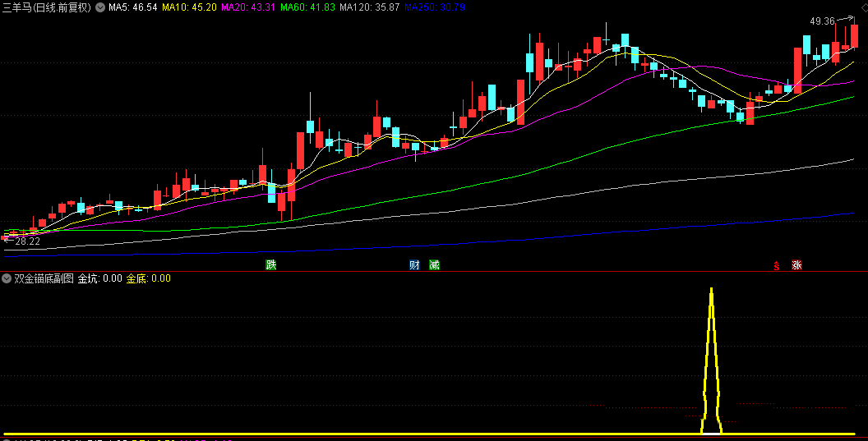868x441 pixels.
Task: Click the 金坑 indicator value label
Action: [x=100, y=278]
